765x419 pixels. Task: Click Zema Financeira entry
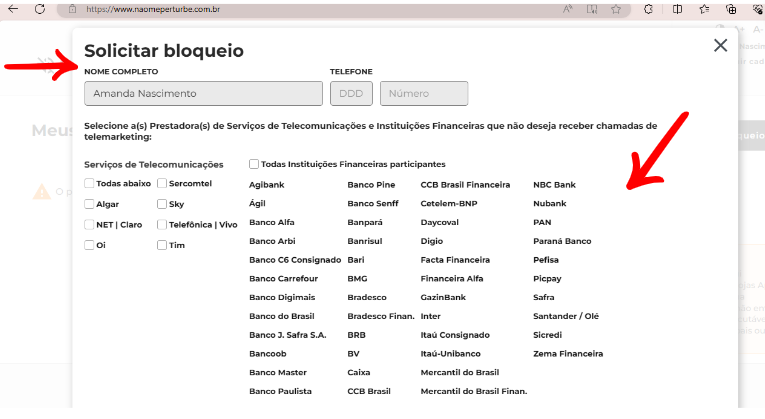[568, 354]
